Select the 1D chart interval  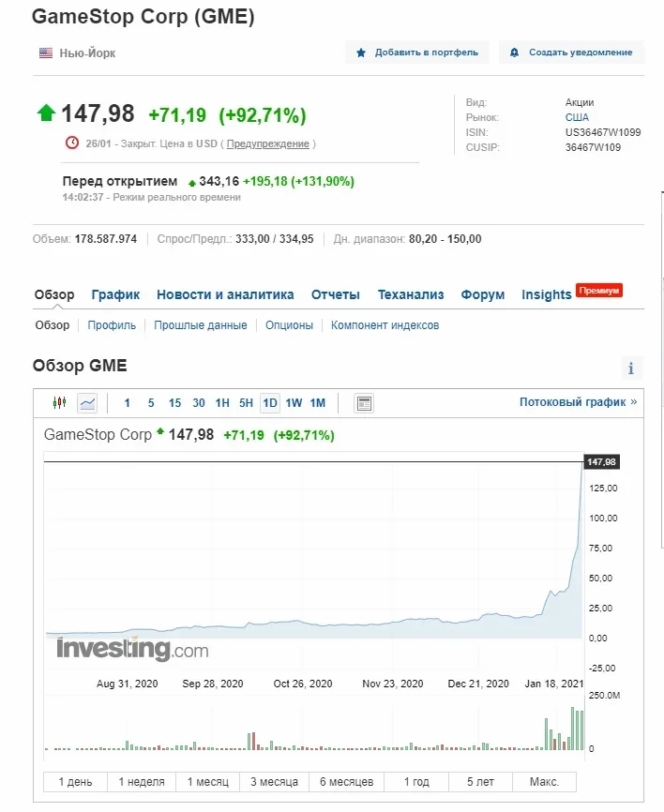click(270, 403)
